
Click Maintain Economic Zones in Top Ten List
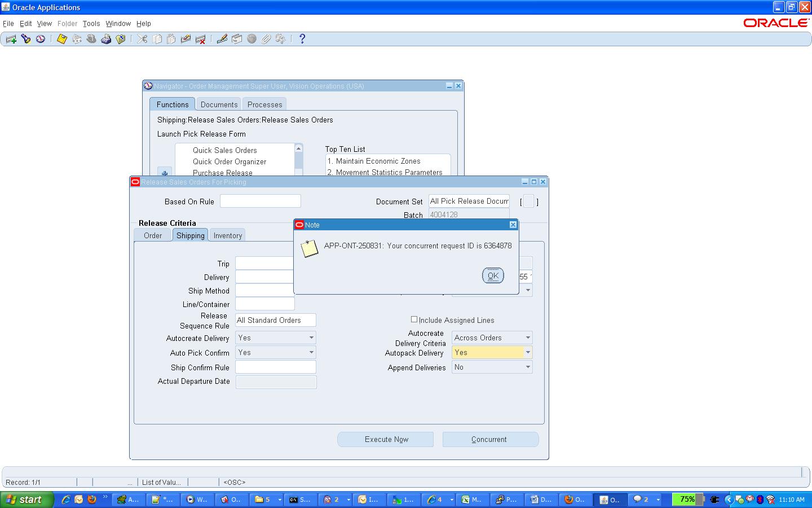click(374, 161)
